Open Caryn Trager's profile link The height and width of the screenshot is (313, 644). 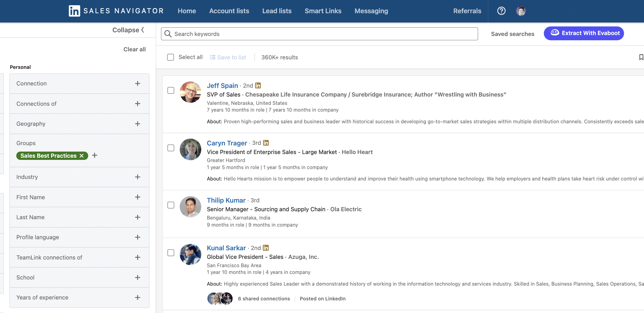[x=227, y=143]
